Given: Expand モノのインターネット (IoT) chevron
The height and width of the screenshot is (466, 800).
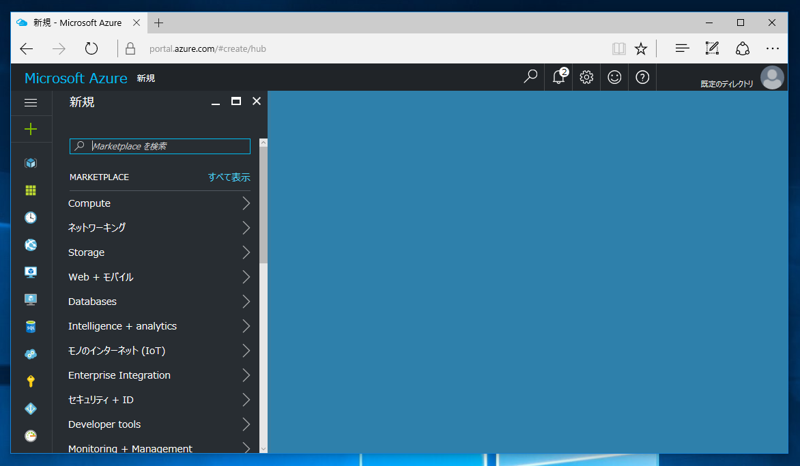Looking at the screenshot, I should (246, 351).
